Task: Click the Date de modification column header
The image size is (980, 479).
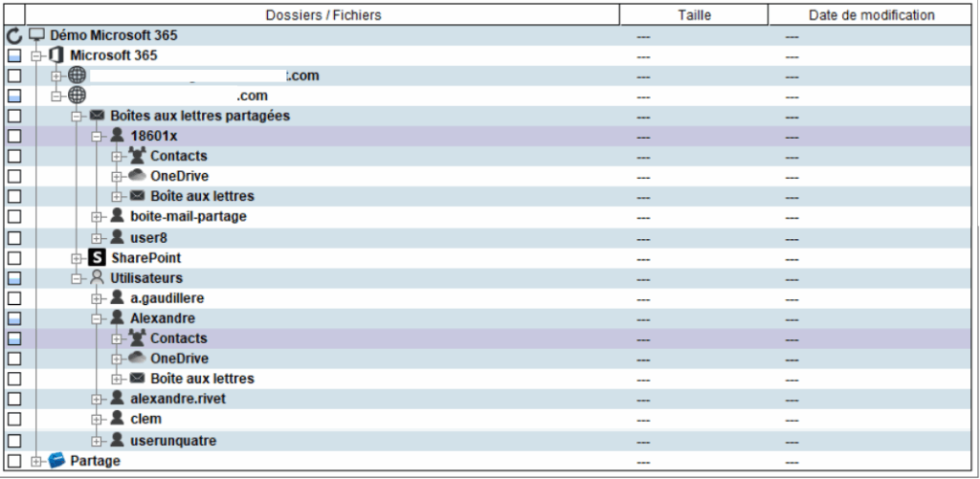Action: point(872,15)
